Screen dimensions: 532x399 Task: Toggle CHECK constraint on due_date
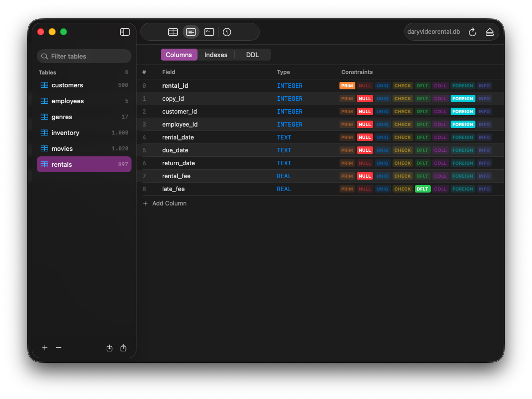[403, 150]
